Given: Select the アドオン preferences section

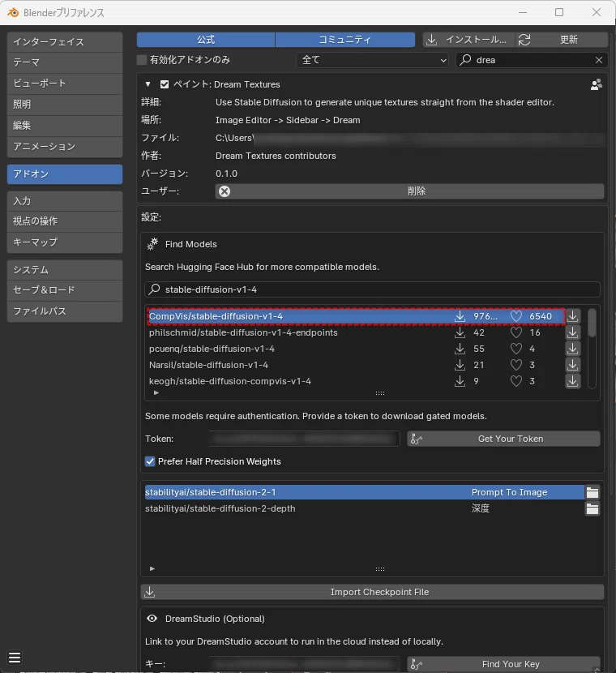Looking at the screenshot, I should click(x=65, y=174).
